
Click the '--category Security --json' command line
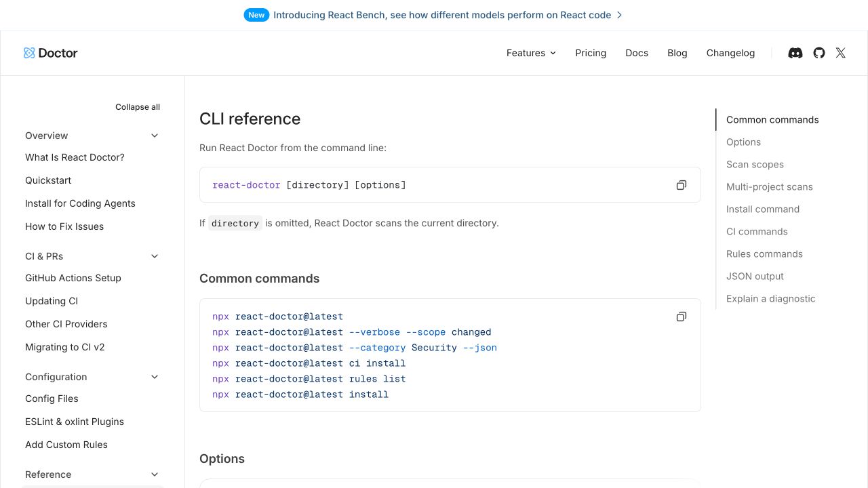[355, 348]
